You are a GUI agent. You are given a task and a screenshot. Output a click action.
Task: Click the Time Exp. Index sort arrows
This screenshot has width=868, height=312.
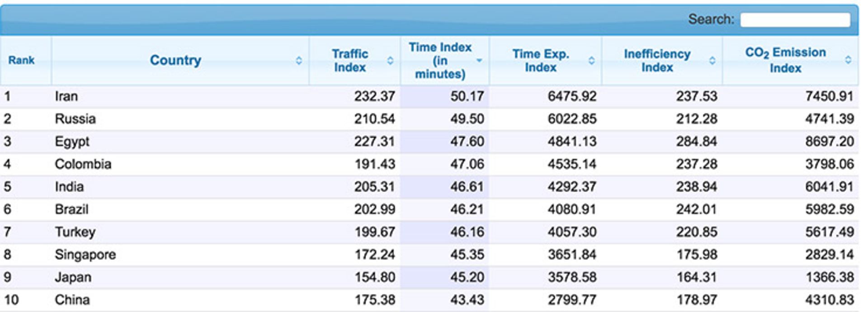[x=591, y=61]
